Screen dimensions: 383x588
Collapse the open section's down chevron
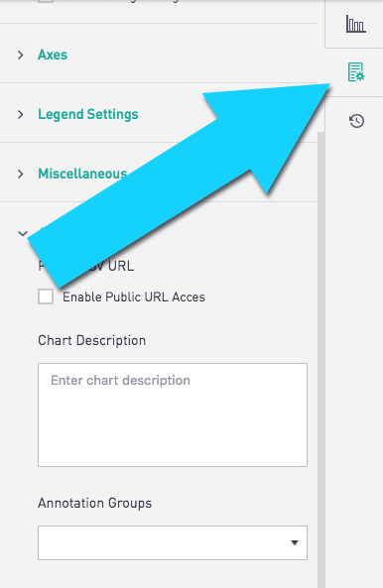tap(23, 233)
